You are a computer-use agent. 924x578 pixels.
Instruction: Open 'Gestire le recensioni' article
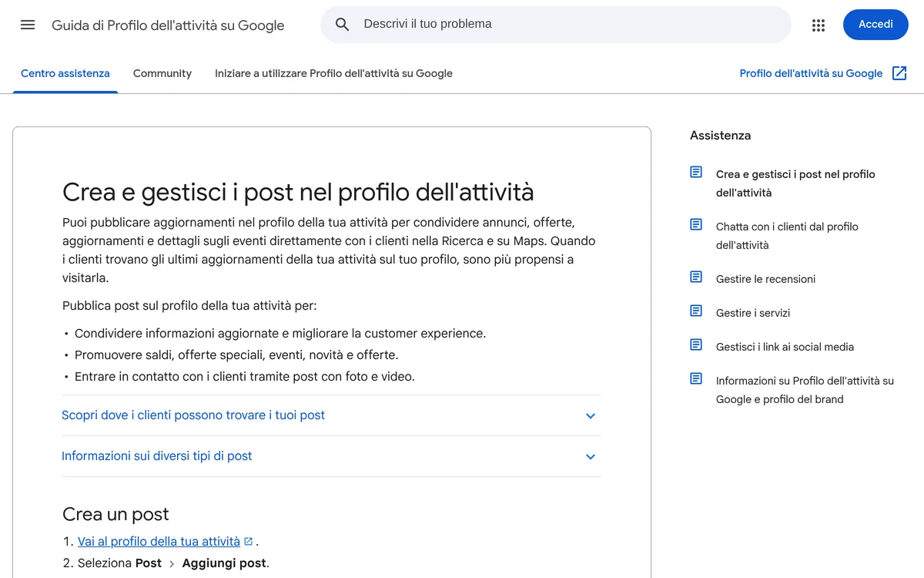coord(765,279)
